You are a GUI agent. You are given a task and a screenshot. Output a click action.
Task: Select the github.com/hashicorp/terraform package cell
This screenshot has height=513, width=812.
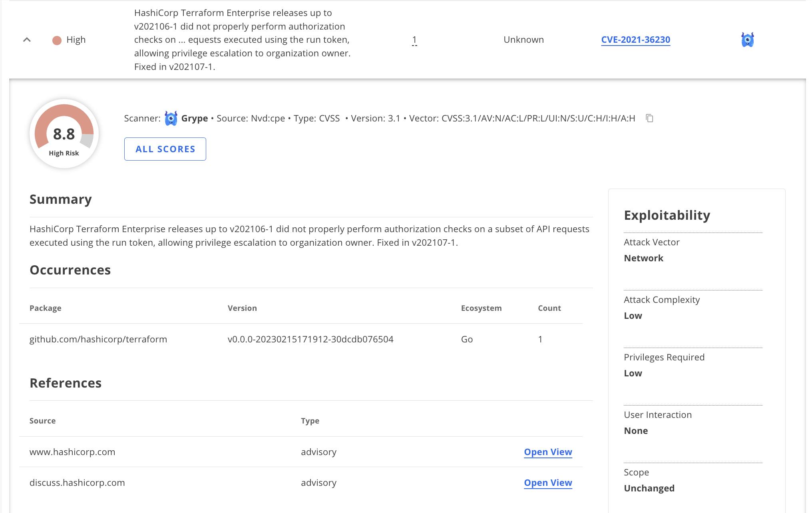(98, 339)
